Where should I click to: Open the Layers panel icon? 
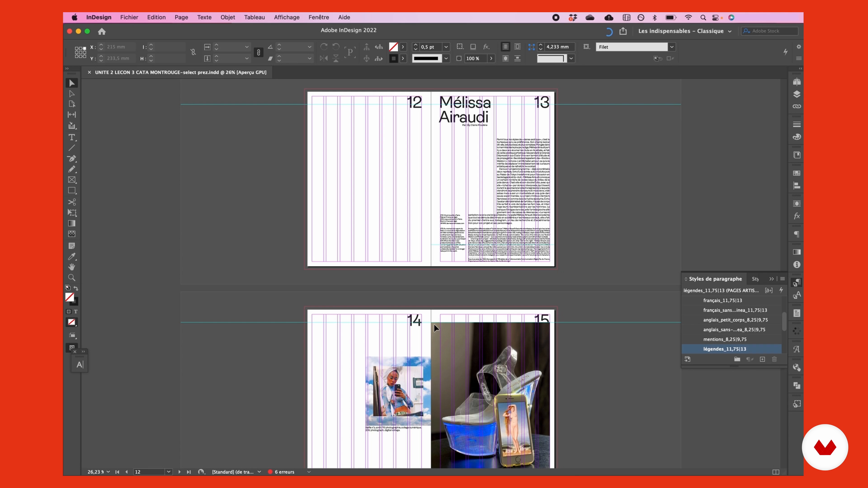797,94
